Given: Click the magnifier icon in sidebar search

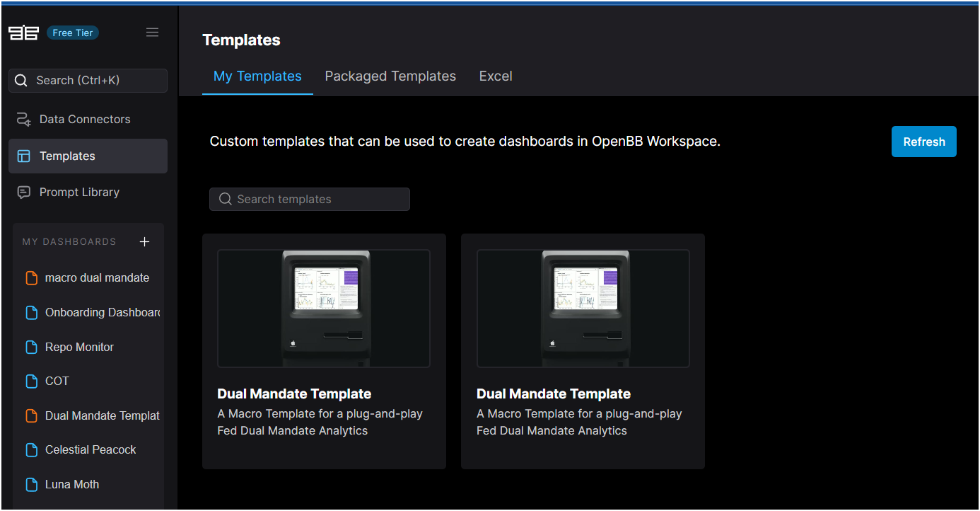Looking at the screenshot, I should [x=21, y=81].
